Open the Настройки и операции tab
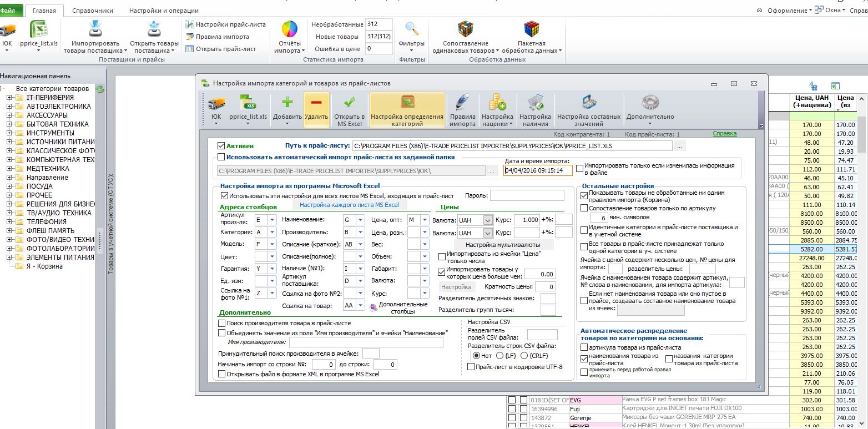Image resolution: width=868 pixels, height=429 pixels. click(x=164, y=11)
